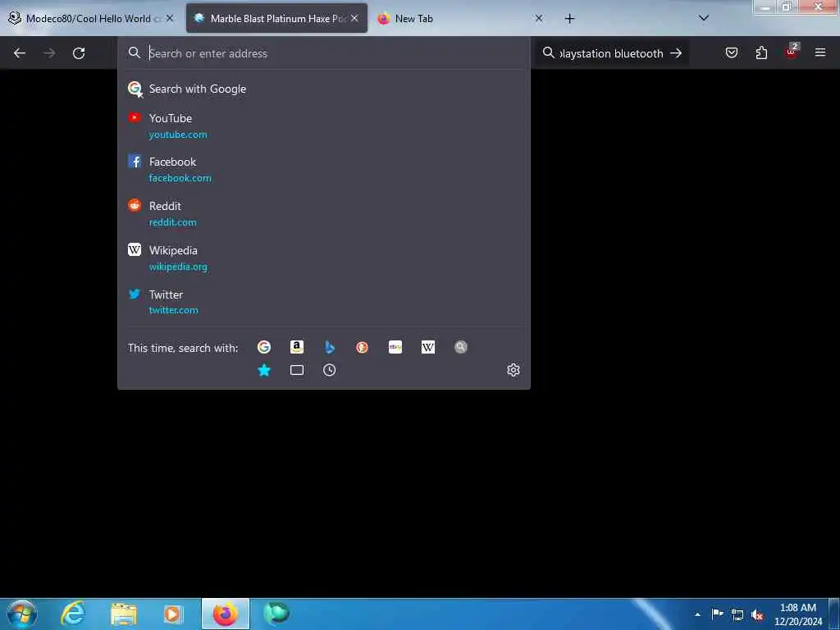The image size is (840, 630).
Task: Select Firefox in the taskbar
Action: 226,614
